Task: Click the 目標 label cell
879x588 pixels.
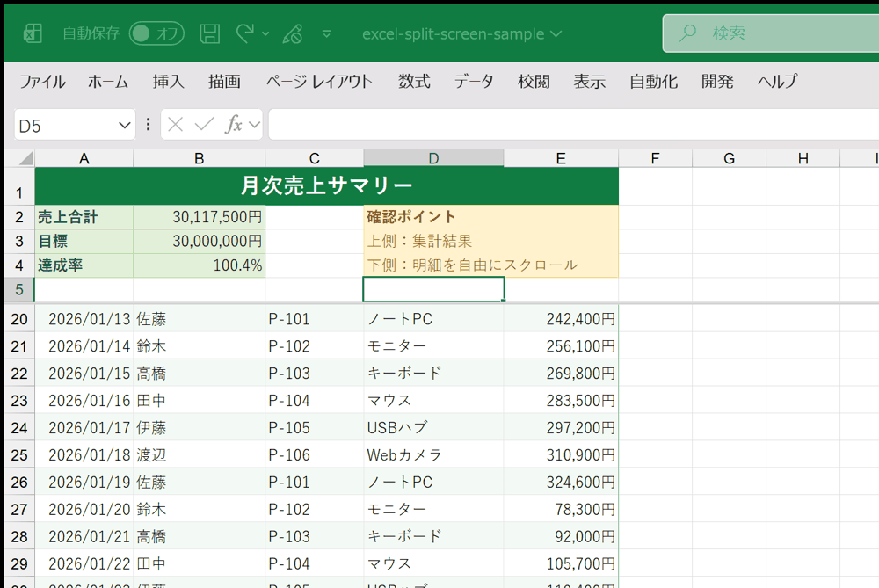Action: (x=84, y=241)
